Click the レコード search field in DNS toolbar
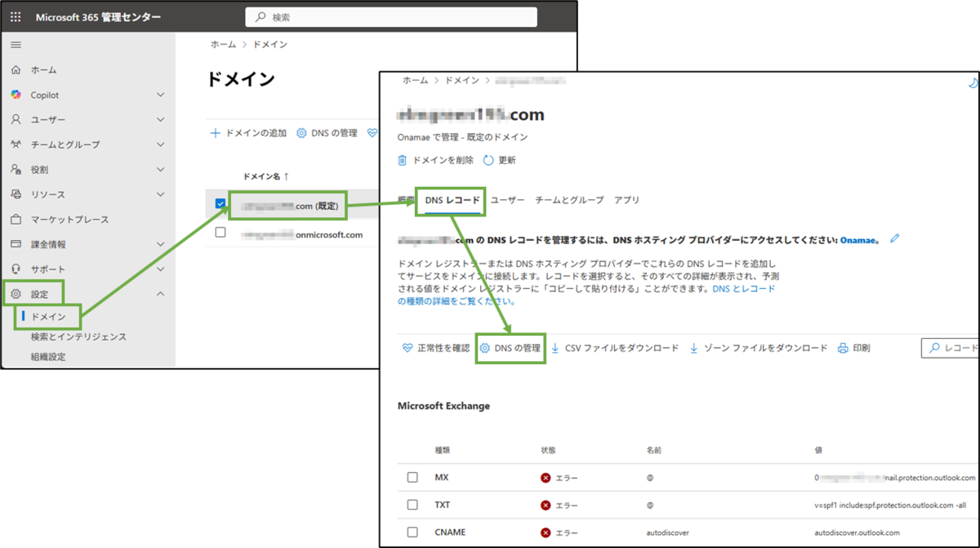This screenshot has width=980, height=548. (x=951, y=348)
